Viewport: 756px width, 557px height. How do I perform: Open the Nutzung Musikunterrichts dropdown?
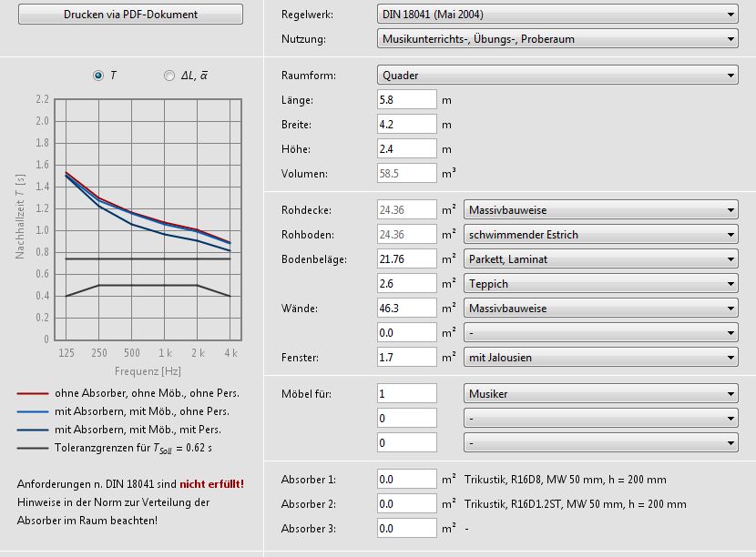pyautogui.click(x=557, y=39)
